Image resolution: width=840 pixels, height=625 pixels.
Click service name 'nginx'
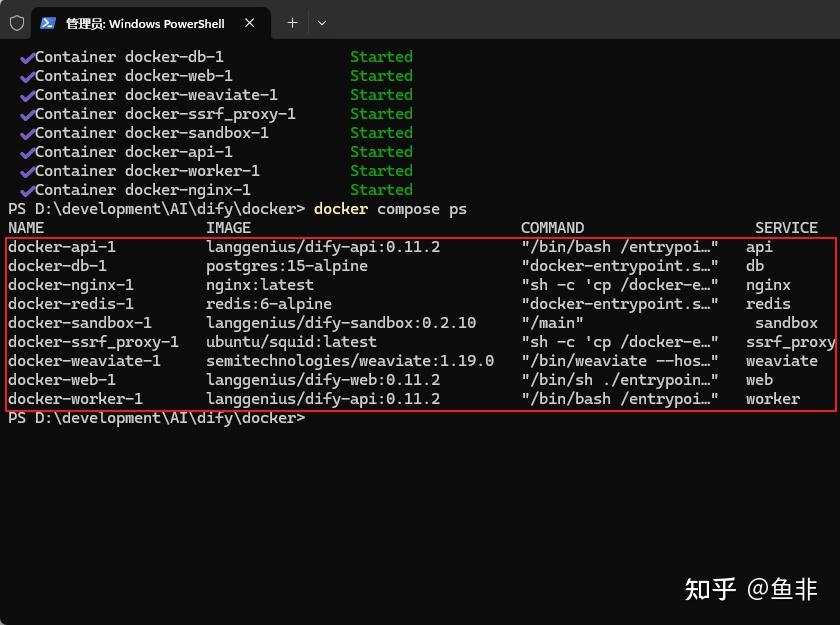point(768,285)
